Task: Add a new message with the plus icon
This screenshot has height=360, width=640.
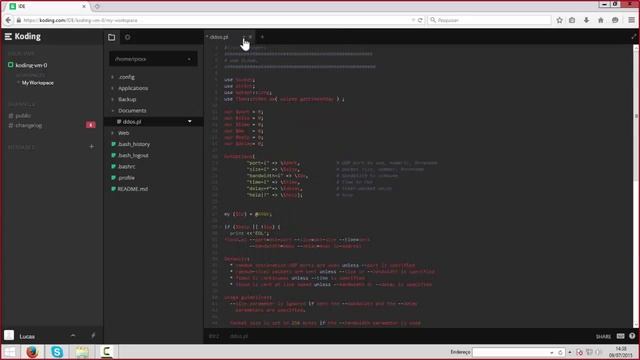Action: pyautogui.click(x=91, y=147)
